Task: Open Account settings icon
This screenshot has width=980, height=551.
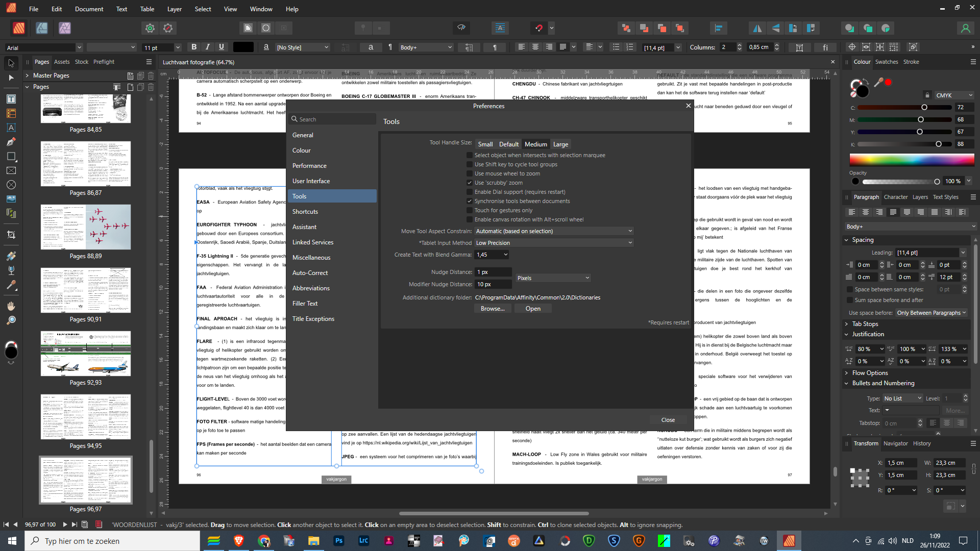Action: click(965, 28)
